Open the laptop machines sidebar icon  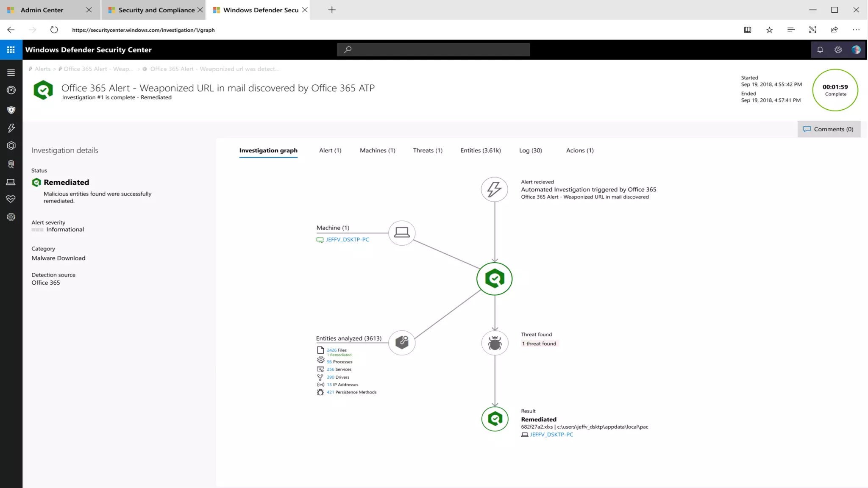tap(11, 182)
